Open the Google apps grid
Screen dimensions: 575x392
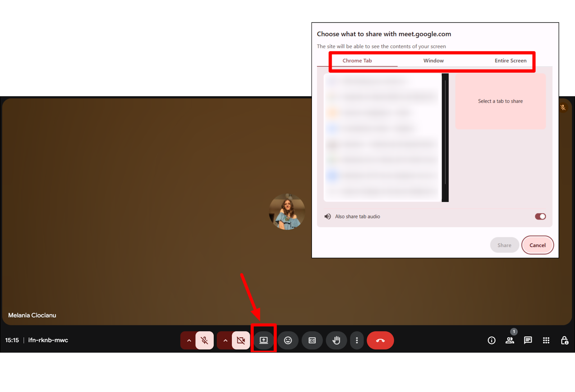[546, 340]
